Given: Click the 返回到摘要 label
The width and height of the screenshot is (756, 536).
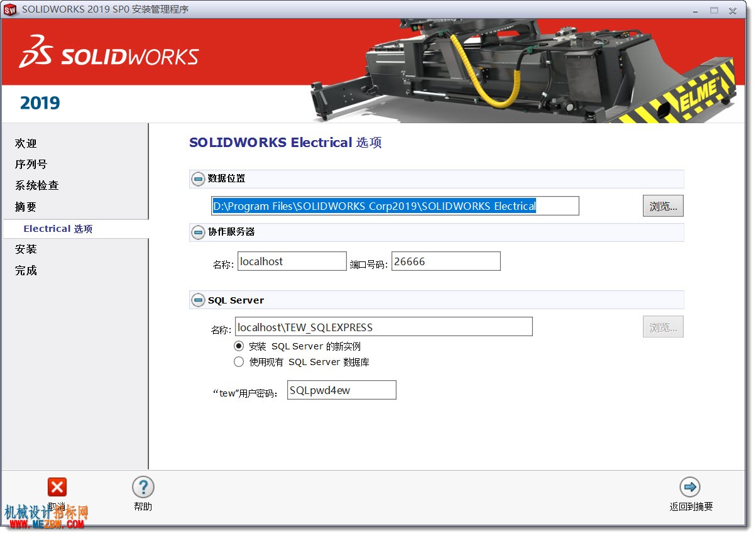Looking at the screenshot, I should [x=691, y=507].
